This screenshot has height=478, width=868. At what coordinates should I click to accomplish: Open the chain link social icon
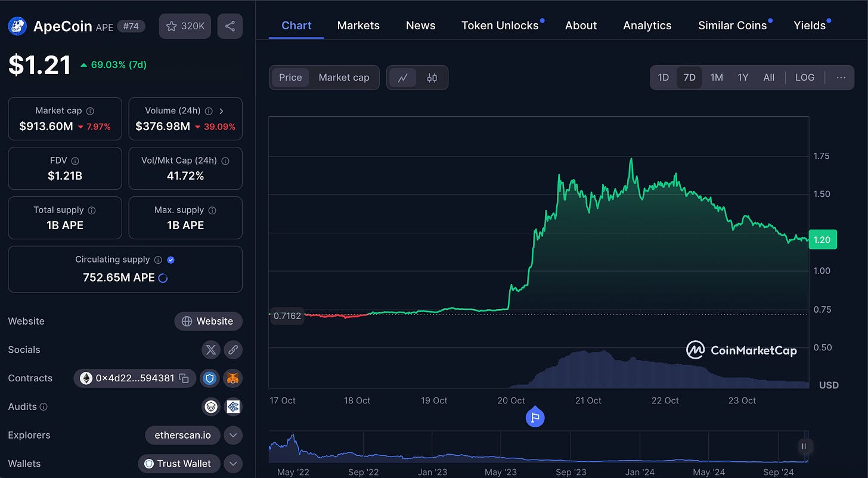click(x=233, y=350)
